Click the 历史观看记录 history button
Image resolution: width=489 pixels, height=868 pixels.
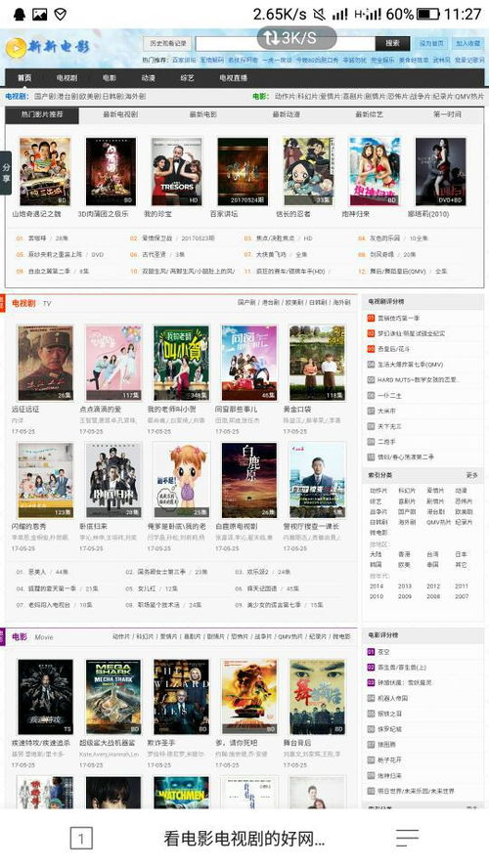pos(167,43)
